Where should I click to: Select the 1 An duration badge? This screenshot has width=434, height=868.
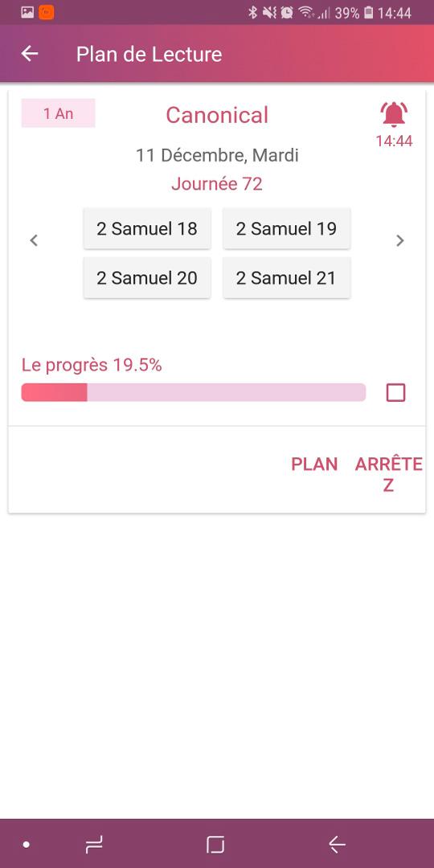[58, 113]
